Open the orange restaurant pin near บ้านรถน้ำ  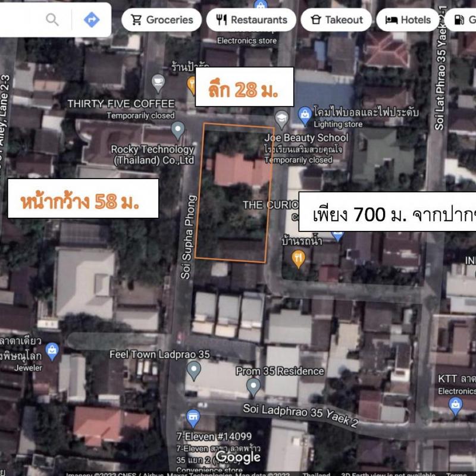(299, 259)
